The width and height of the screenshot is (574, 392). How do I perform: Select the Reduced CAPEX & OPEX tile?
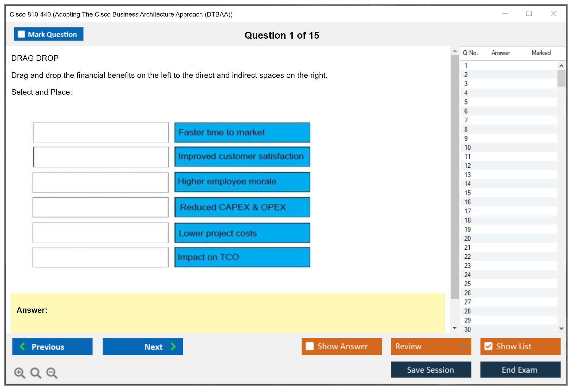pyautogui.click(x=242, y=207)
